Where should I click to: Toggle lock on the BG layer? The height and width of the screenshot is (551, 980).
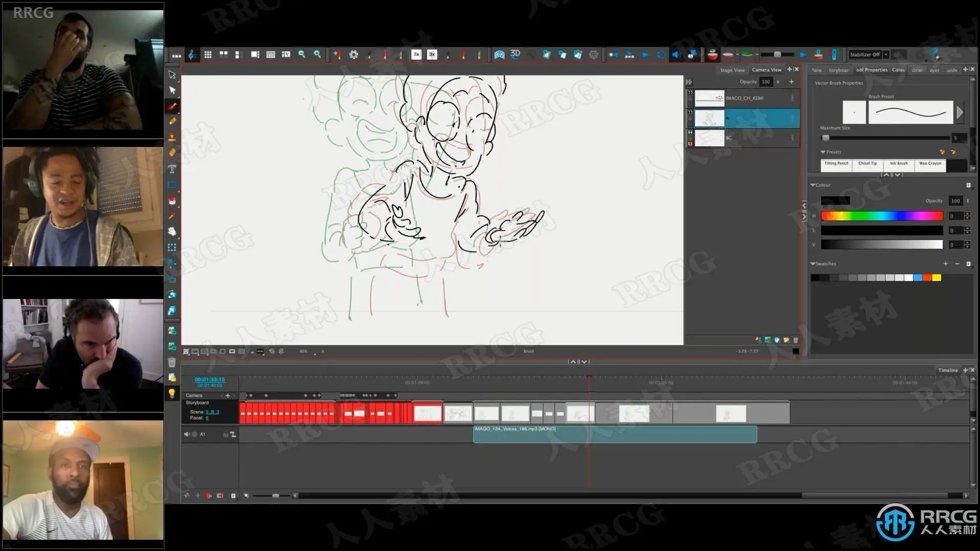click(690, 144)
